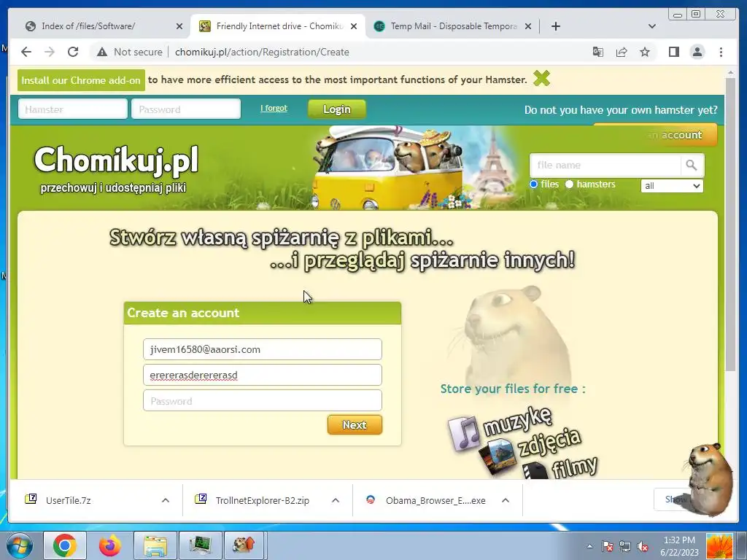Click the muted volume tray icon

coord(643,546)
